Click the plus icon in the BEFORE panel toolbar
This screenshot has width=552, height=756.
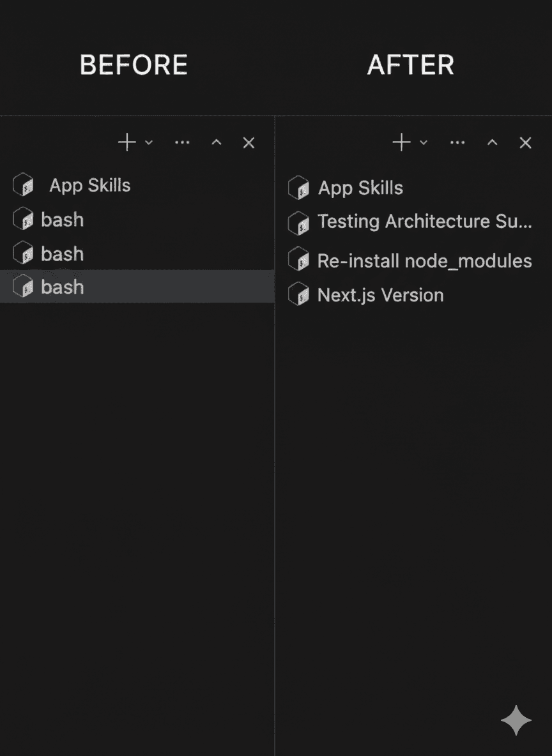126,142
